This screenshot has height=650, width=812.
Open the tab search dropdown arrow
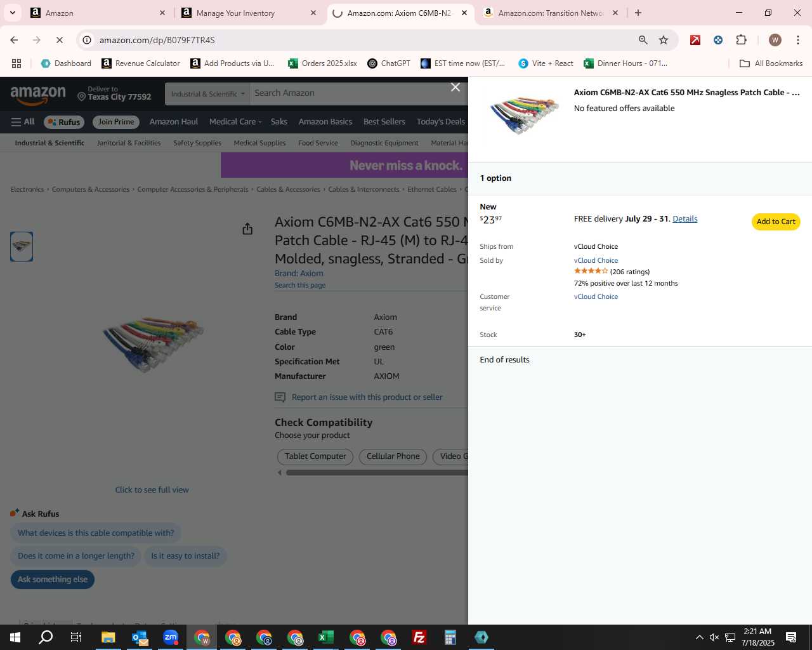(x=13, y=13)
